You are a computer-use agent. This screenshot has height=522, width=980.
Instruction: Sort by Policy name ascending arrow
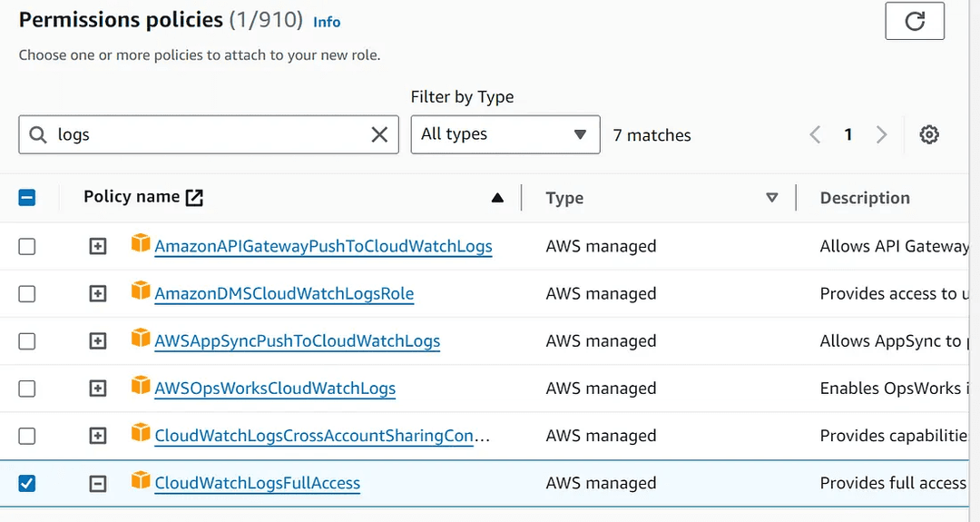point(497,198)
